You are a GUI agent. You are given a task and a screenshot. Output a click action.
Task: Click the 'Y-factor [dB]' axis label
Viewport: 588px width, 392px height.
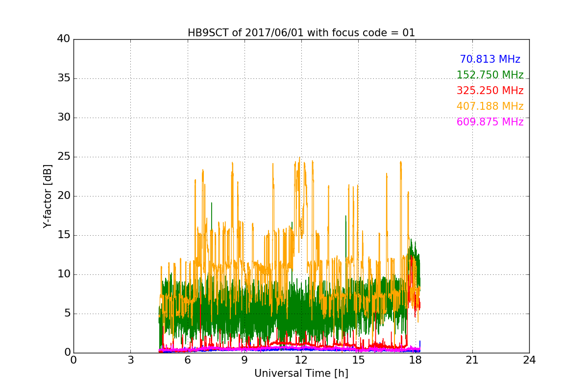pos(48,196)
